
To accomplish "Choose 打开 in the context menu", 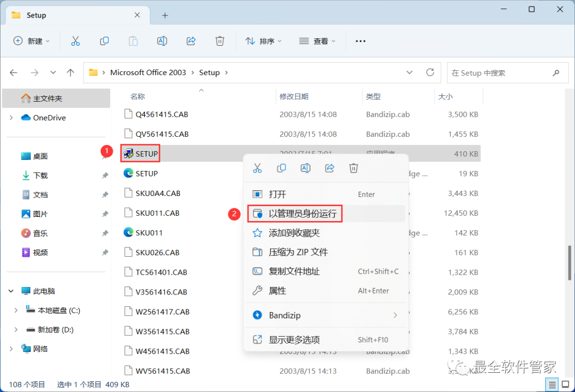I will coord(326,194).
